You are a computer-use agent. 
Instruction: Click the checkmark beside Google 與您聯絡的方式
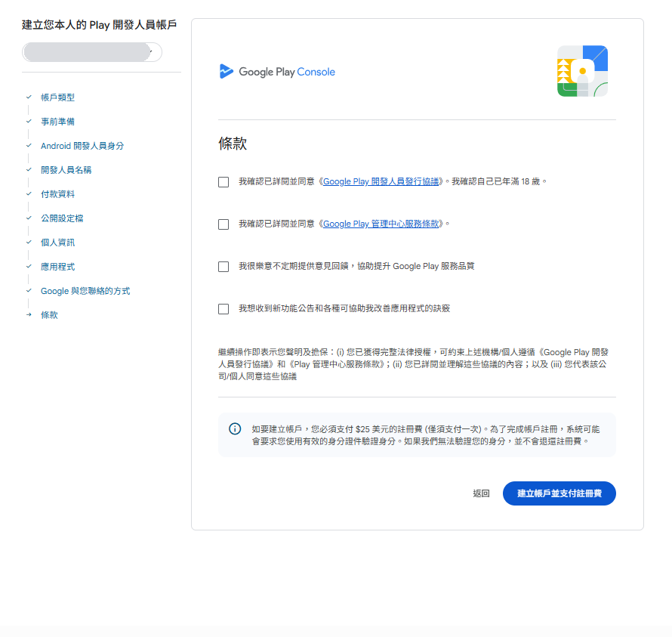(x=29, y=290)
